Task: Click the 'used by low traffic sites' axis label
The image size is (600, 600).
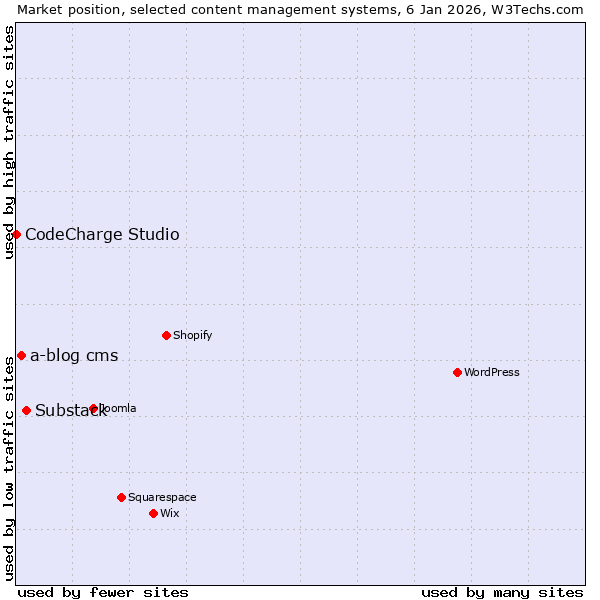Action: (x=8, y=469)
